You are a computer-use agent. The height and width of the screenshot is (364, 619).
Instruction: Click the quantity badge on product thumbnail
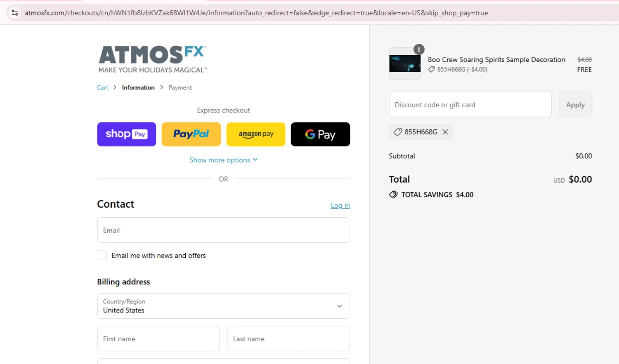[x=419, y=49]
